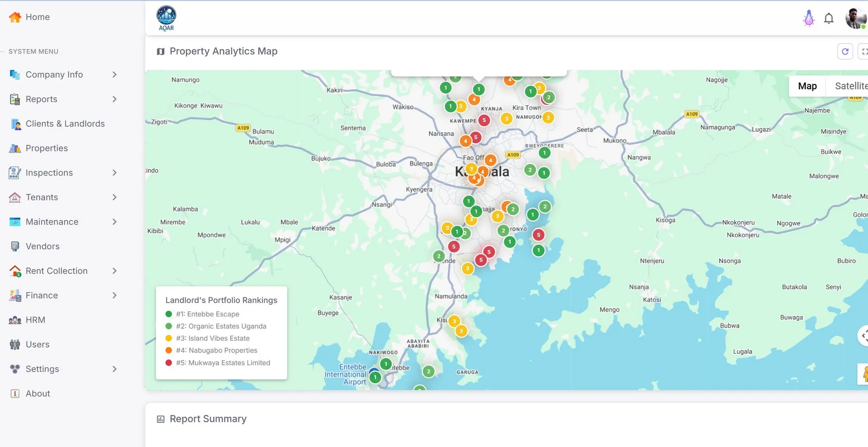The image size is (868, 447).
Task: Expand the Reports submenu chevron
Action: click(115, 99)
